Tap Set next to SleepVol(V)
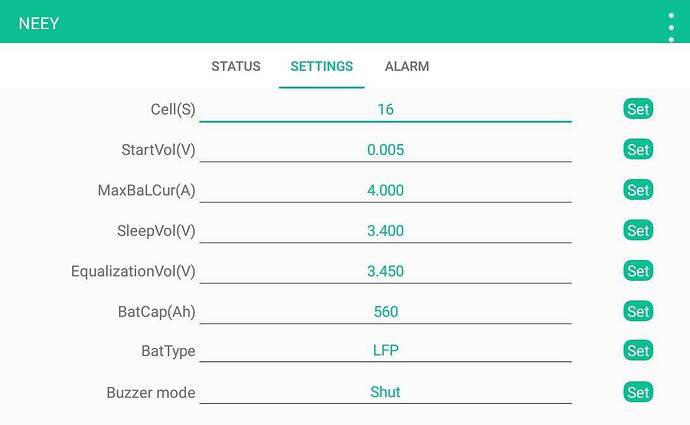Image resolution: width=690 pixels, height=425 pixels. 638,230
